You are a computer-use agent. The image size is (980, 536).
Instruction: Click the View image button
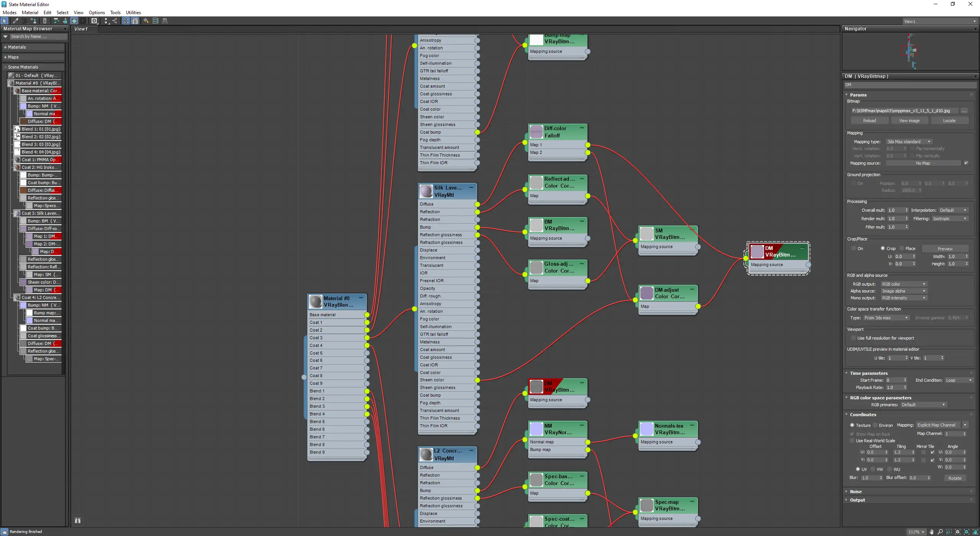[x=909, y=121]
